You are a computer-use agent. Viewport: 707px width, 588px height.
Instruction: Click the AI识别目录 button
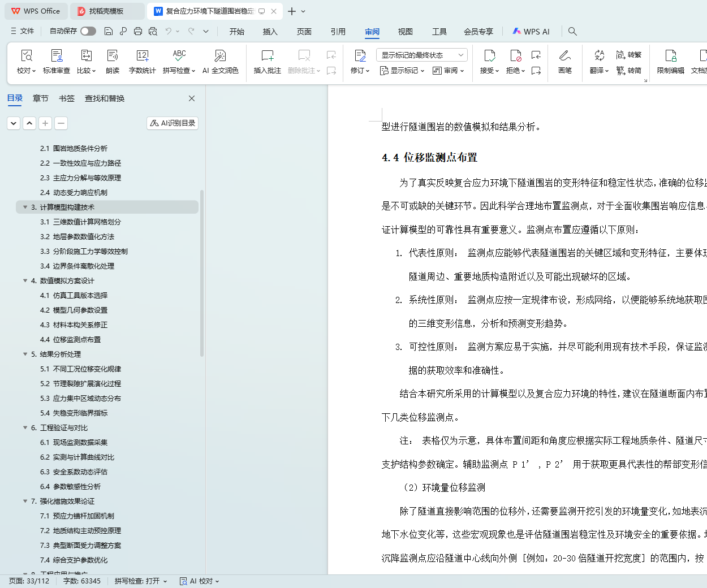click(x=173, y=123)
